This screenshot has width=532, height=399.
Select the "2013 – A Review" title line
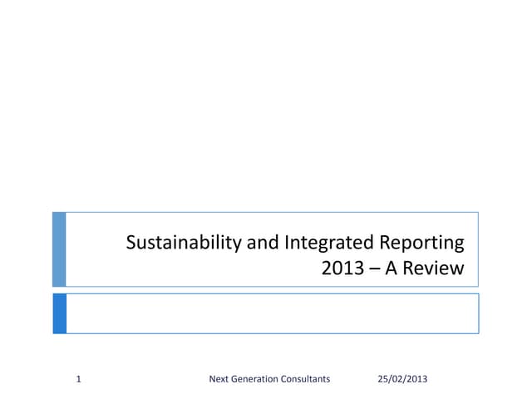pos(392,268)
